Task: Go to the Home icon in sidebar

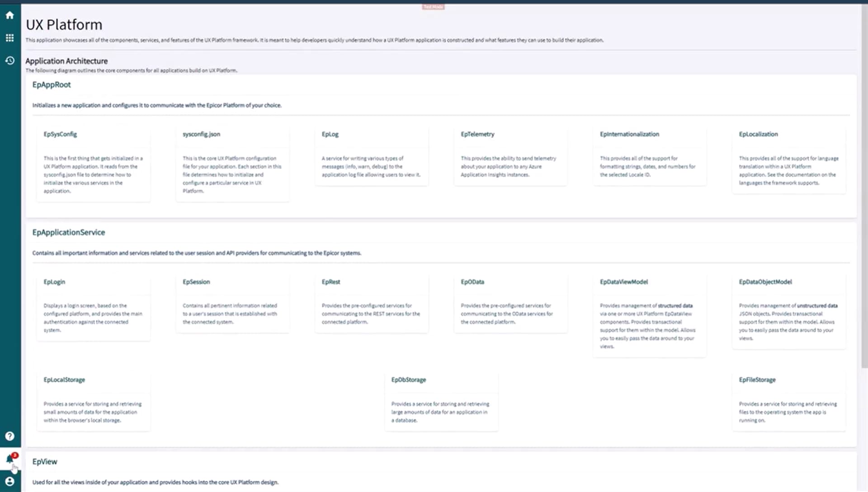Action: point(9,15)
